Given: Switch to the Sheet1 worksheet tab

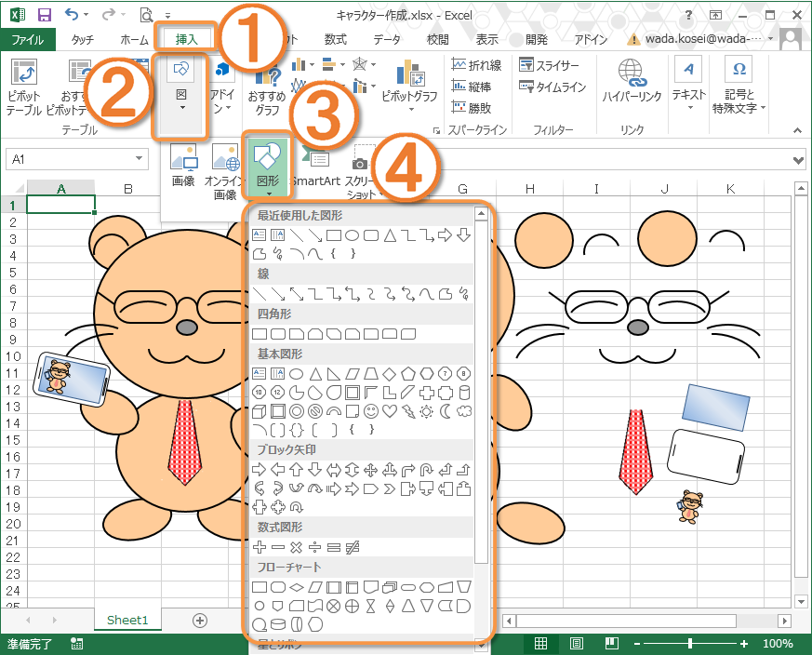Looking at the screenshot, I should tap(128, 620).
